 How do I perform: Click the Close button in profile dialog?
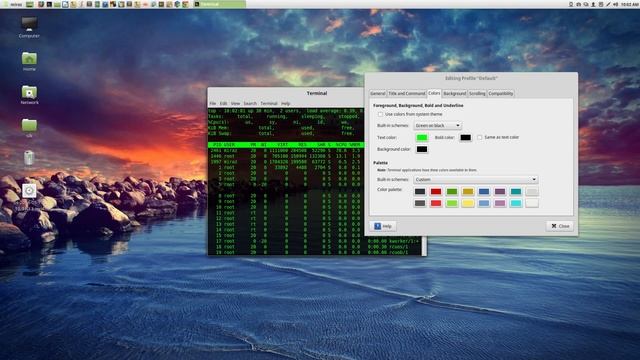[560, 226]
